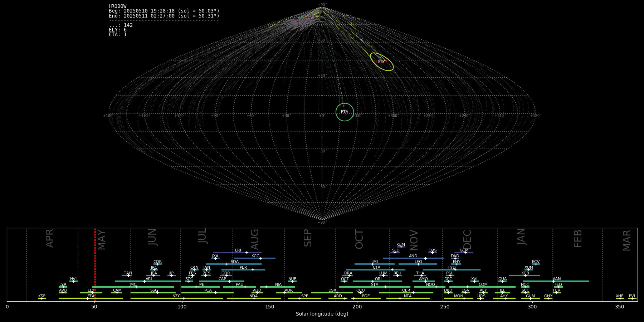Click the SPE shower label in the timeline
The height and width of the screenshot is (322, 644).
pyautogui.click(x=304, y=296)
